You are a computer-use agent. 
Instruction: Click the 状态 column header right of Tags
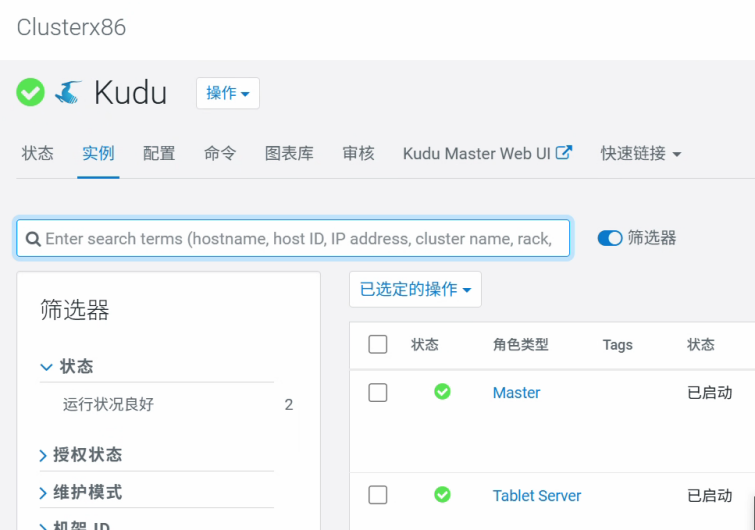[x=701, y=345]
